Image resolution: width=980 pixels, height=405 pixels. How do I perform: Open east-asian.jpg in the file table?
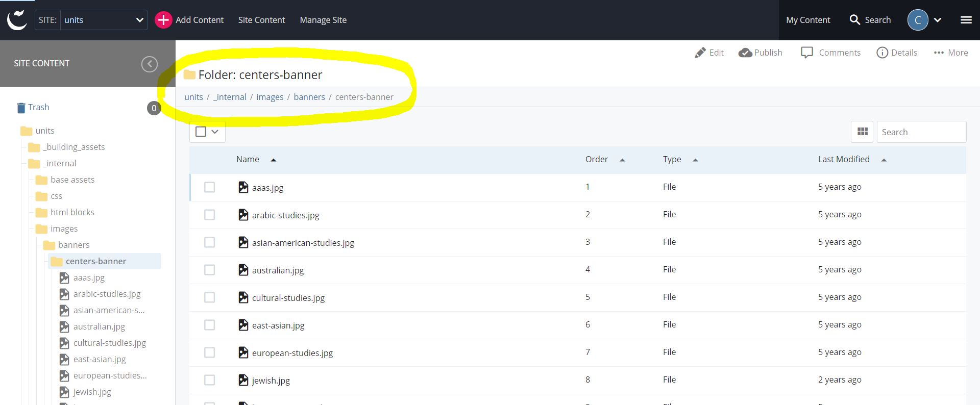click(x=278, y=325)
